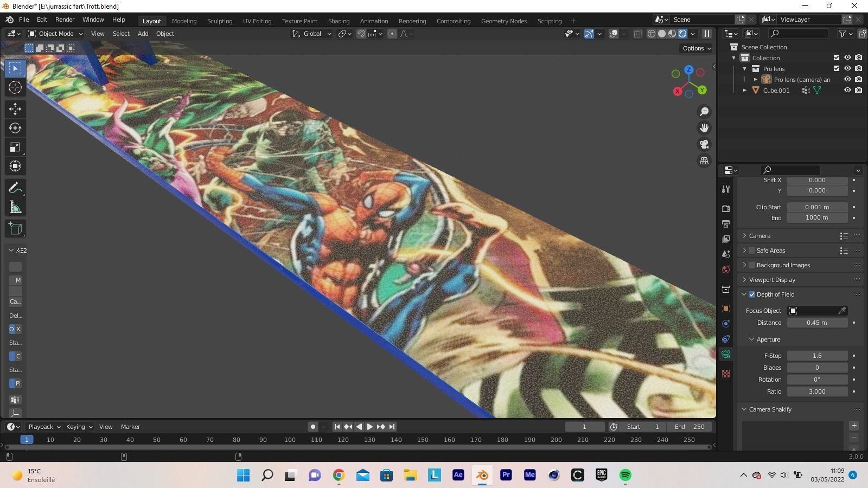Screen dimensions: 868x488
Task: Click the viewport zoom magnifier icon
Action: pos(704,112)
